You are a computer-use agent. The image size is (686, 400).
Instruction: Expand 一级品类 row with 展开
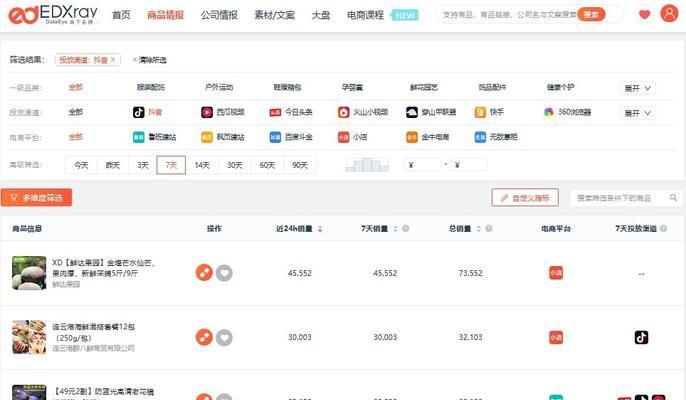(637, 88)
